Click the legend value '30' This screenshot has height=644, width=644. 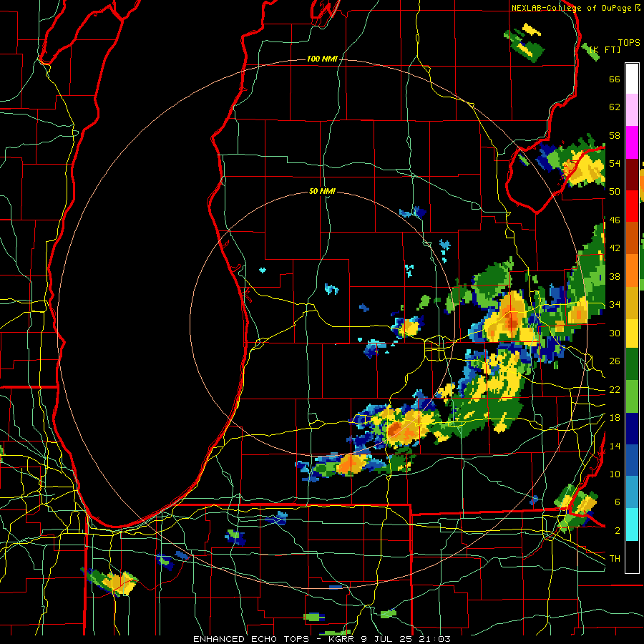coord(615,333)
